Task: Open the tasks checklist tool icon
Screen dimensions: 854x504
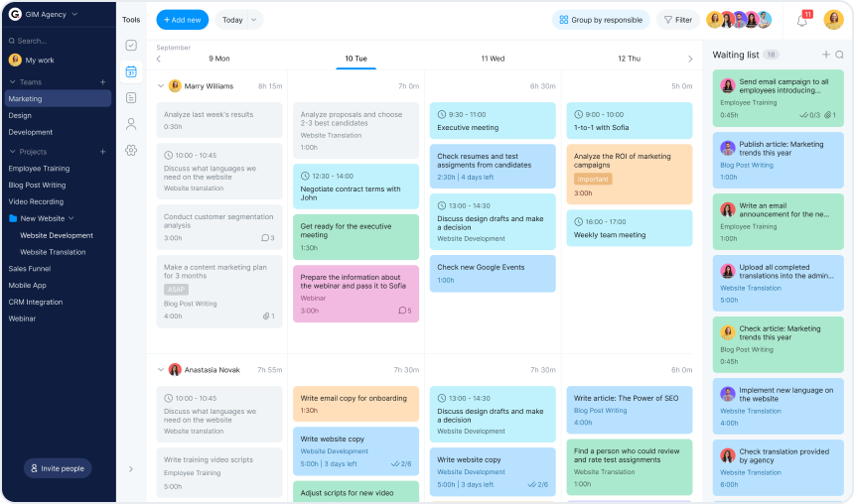Action: (x=131, y=46)
